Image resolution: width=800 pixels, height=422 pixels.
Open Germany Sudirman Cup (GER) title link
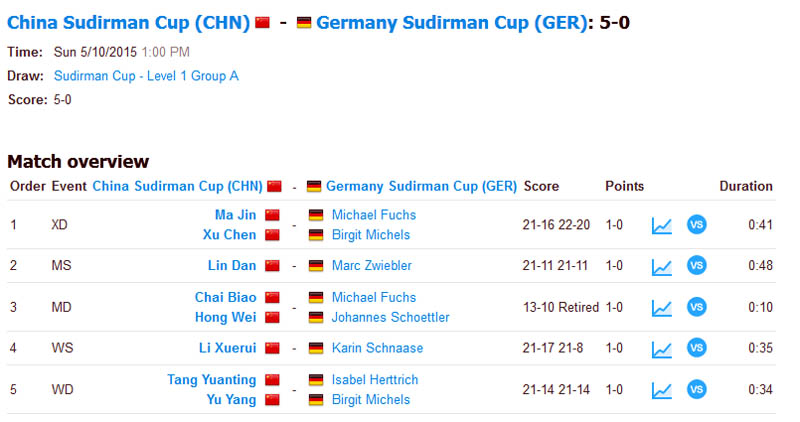point(452,23)
